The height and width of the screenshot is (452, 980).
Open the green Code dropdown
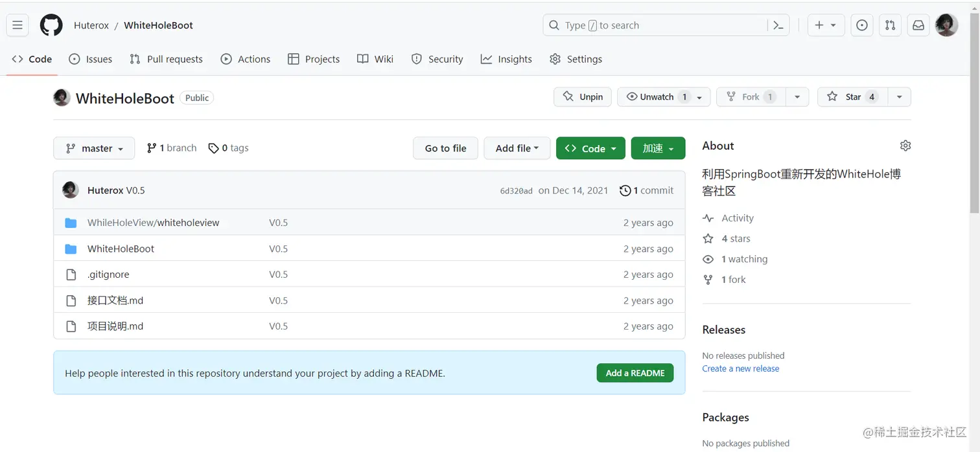590,148
